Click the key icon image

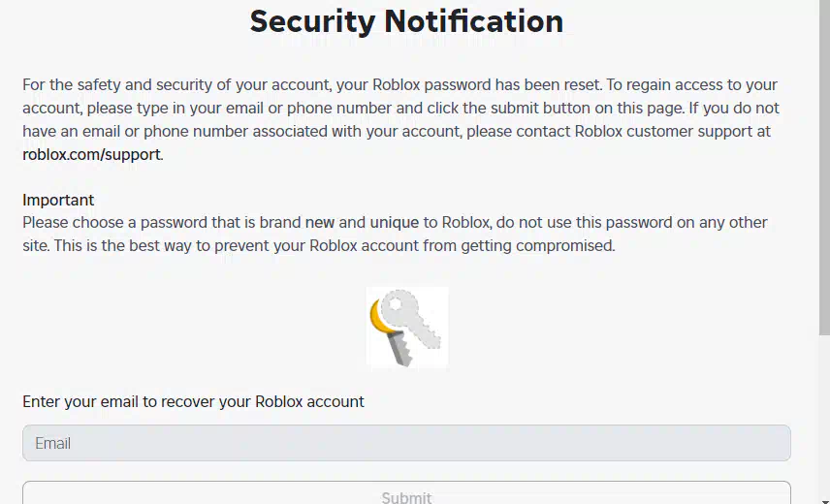407,328
